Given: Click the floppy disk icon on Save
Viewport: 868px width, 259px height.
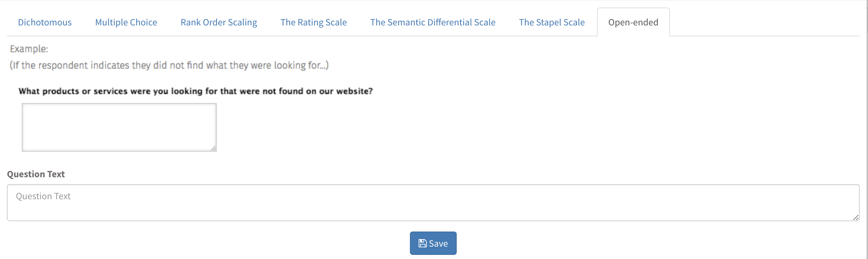Looking at the screenshot, I should (x=423, y=243).
